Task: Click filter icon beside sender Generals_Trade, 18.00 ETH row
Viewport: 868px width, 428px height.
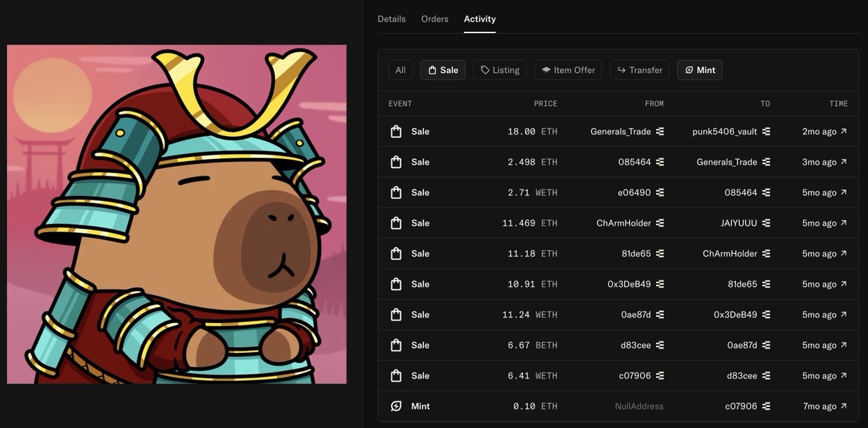Action: [x=660, y=132]
